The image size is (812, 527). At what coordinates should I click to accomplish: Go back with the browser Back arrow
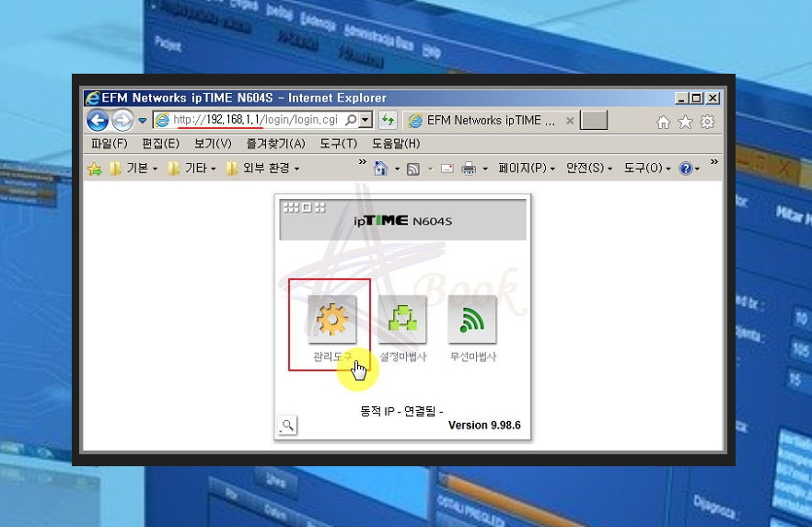[x=98, y=121]
